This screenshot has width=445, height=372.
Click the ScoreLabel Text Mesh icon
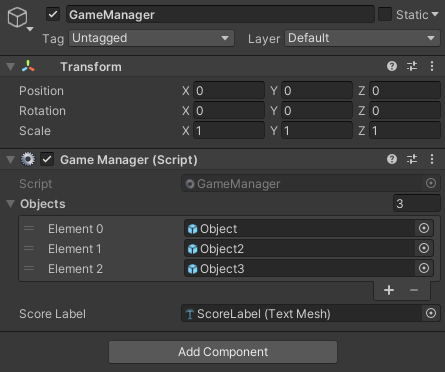pos(190,314)
